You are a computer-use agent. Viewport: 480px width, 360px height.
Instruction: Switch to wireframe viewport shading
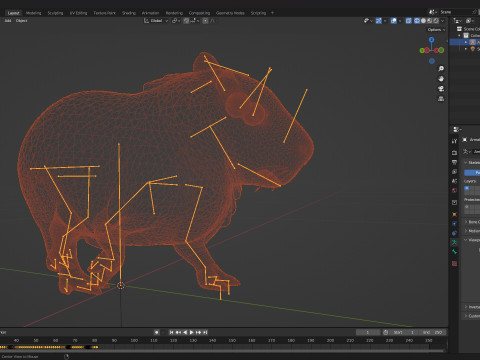pyautogui.click(x=417, y=21)
